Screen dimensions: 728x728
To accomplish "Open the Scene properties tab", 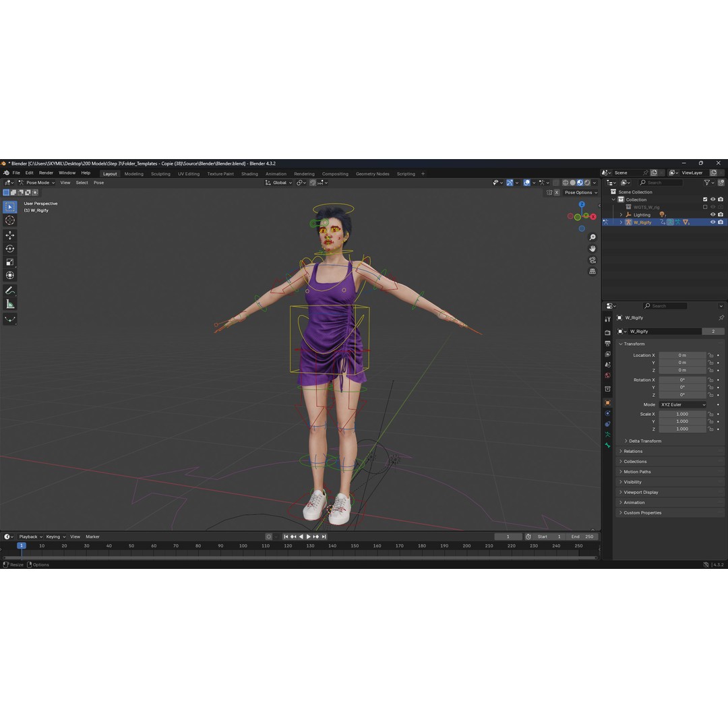I will (607, 365).
